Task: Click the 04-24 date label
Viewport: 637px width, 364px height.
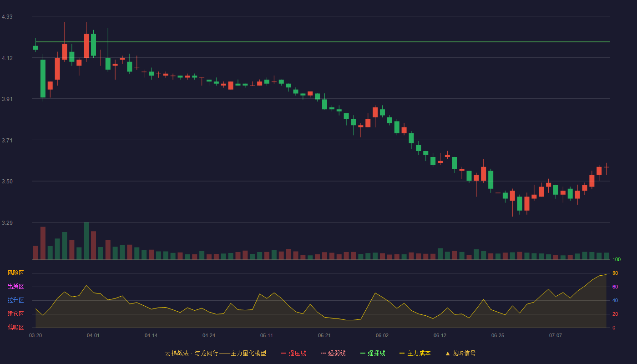Action: (209, 335)
